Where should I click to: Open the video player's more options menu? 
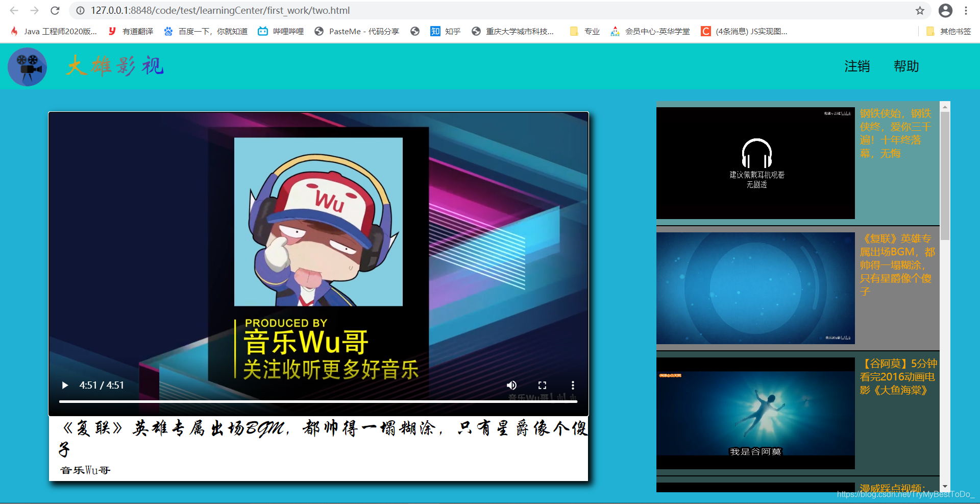click(x=573, y=385)
